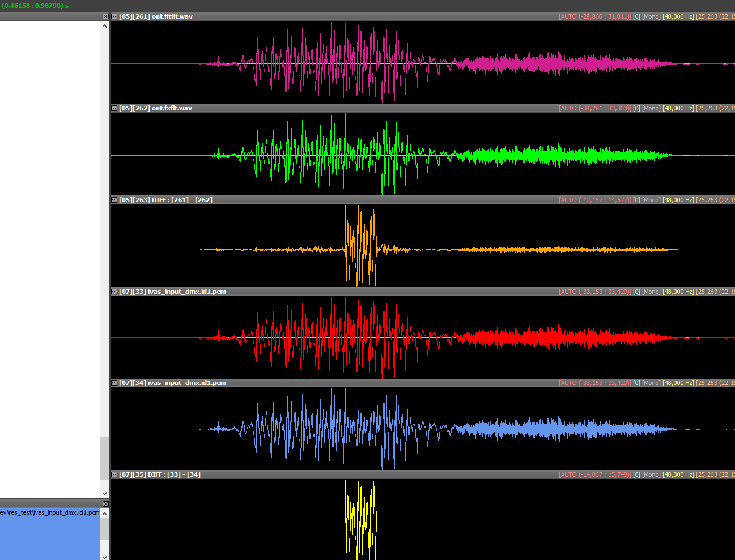Click the time range readout in top bar
735x560 pixels.
click(x=35, y=5)
